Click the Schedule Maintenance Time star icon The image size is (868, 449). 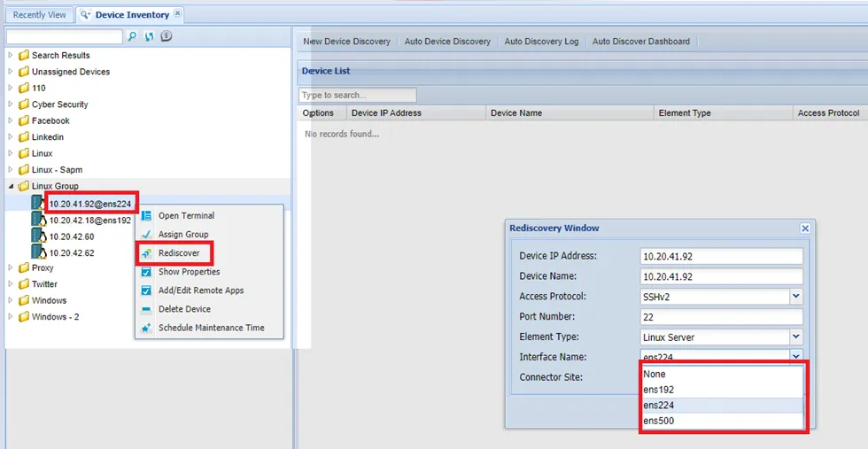pyautogui.click(x=147, y=328)
